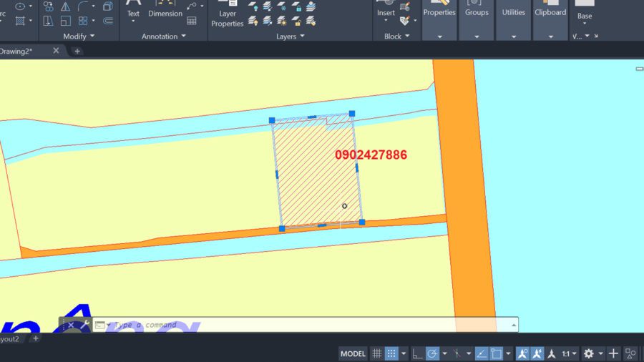Viewport: 644px width, 362px height.
Task: Toggle auto-add annotation scales
Action: (537, 353)
